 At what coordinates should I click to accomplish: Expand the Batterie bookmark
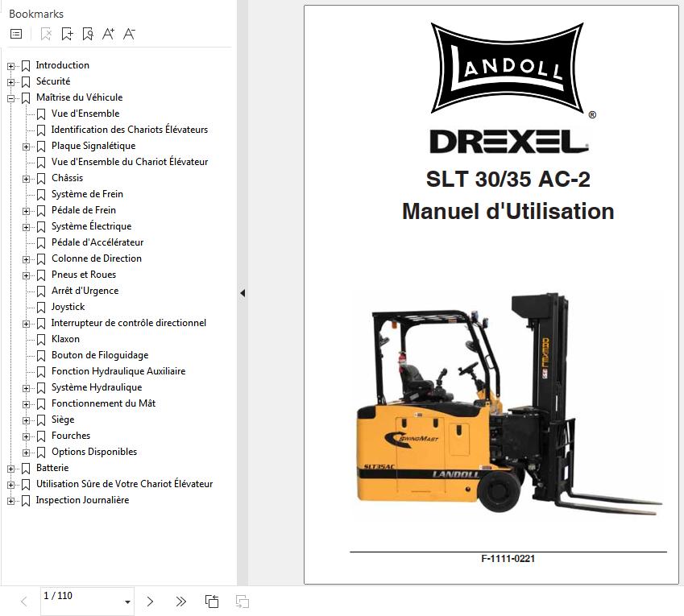coord(11,469)
